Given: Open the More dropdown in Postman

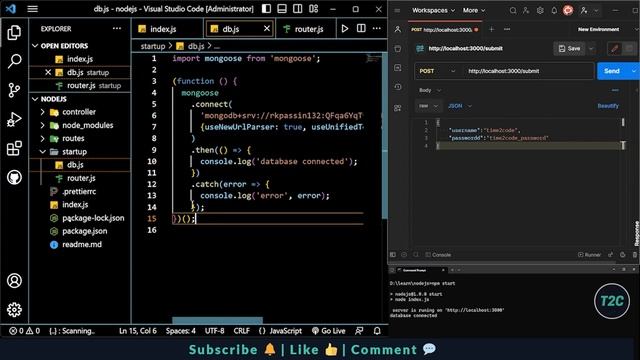Looking at the screenshot, I should 474,11.
